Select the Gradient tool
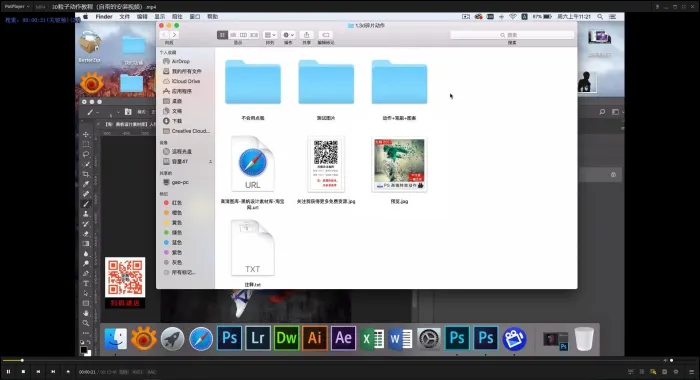Viewport: 700px width, 380px height. click(86, 244)
